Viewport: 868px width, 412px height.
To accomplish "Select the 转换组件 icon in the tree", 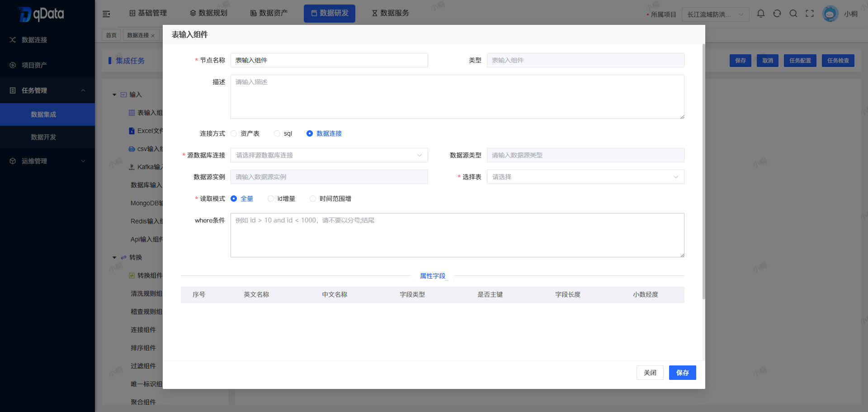I will click(x=132, y=275).
